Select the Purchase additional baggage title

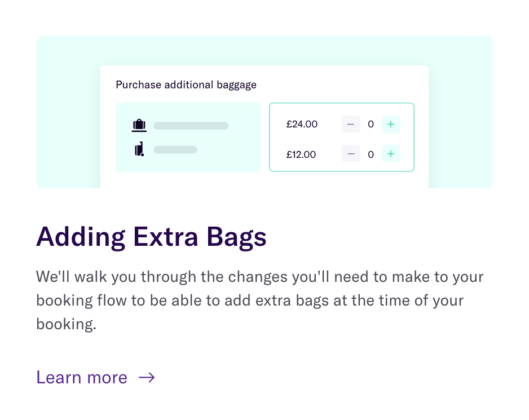[186, 85]
